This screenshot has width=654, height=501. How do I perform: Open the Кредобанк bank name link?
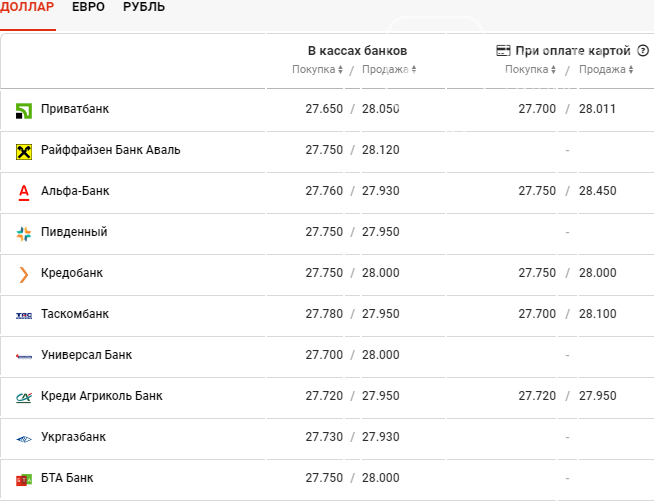pos(72,273)
